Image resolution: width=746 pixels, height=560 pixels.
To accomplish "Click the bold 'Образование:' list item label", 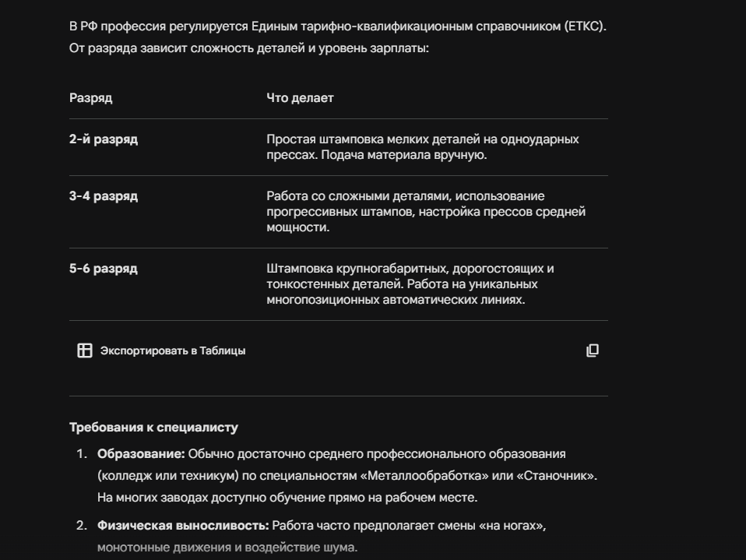I will pyautogui.click(x=141, y=454).
